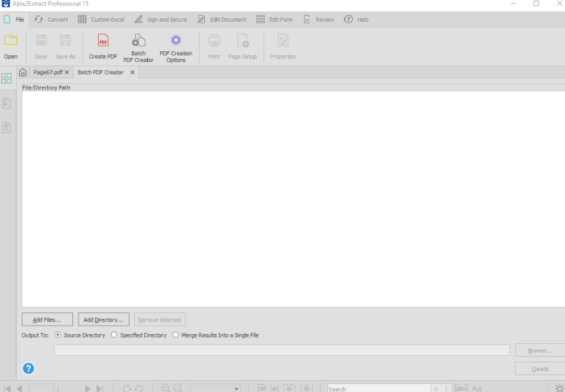Open the Help tab

pyautogui.click(x=356, y=20)
